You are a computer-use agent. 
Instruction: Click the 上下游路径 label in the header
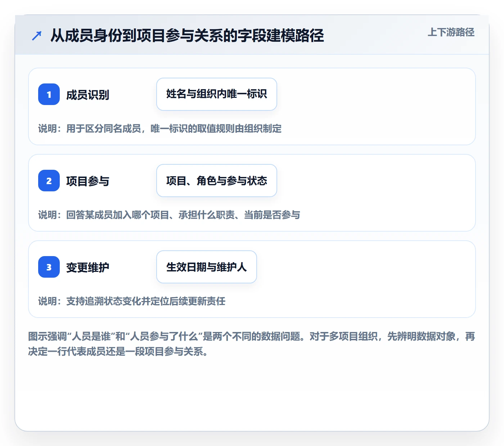(x=451, y=32)
